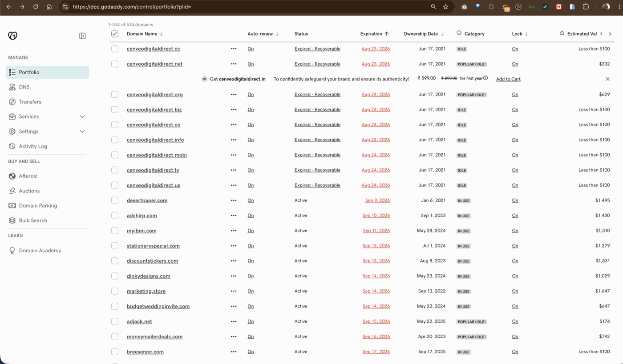Screen dimensions: 623x364
Task: Click the Category info icon
Action: coord(459,33)
